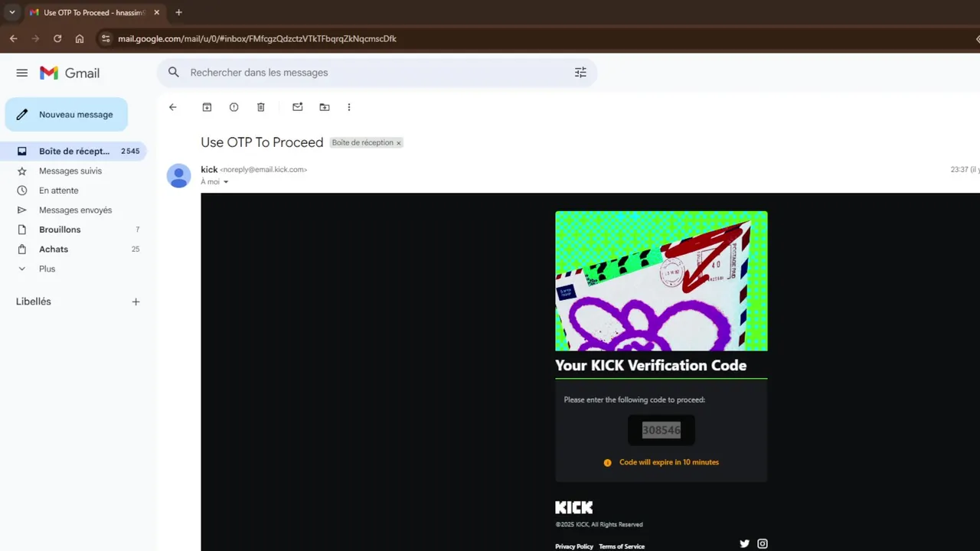Click kick sender avatar
This screenshot has width=980, height=551.
click(x=179, y=175)
